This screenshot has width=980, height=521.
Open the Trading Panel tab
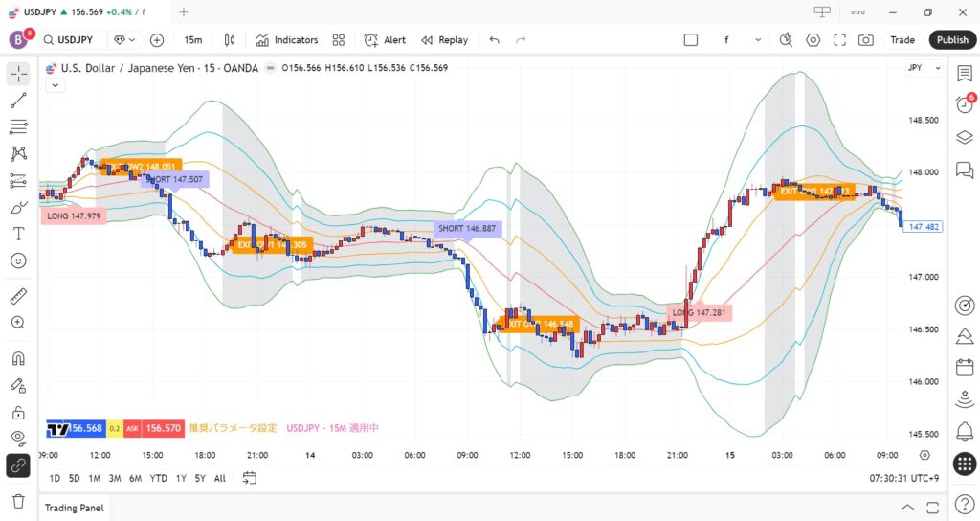pyautogui.click(x=75, y=508)
